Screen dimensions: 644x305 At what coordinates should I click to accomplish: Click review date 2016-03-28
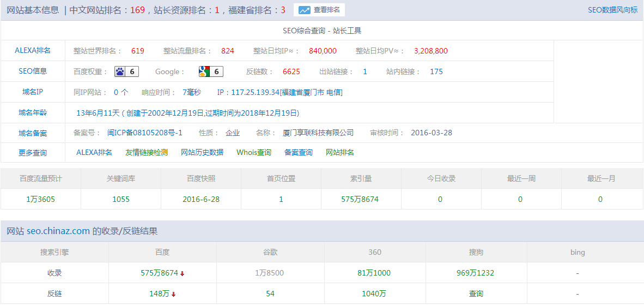[x=432, y=133]
